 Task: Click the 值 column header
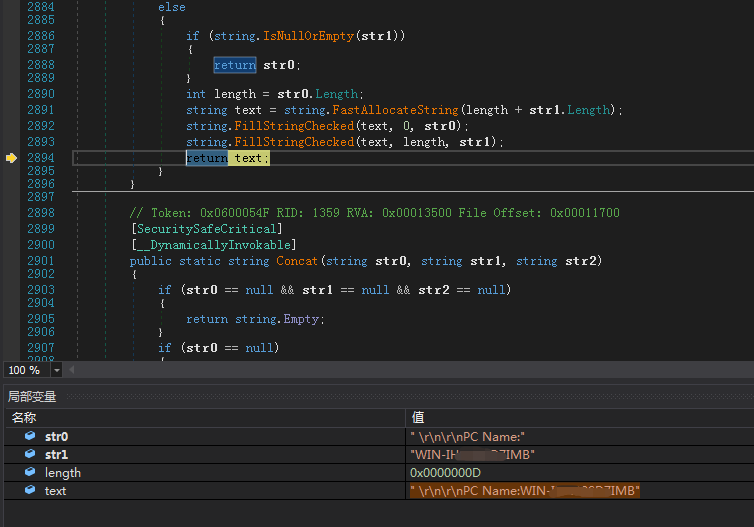click(x=418, y=417)
